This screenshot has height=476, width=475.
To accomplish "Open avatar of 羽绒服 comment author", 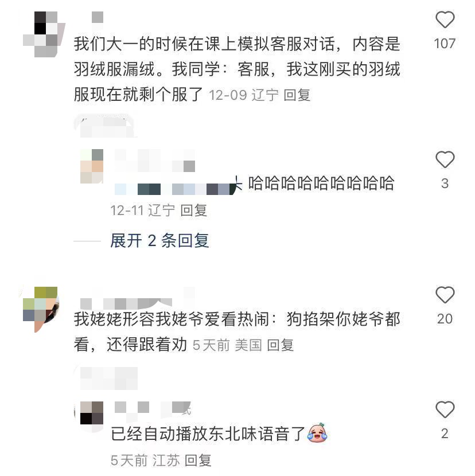I will point(44,34).
